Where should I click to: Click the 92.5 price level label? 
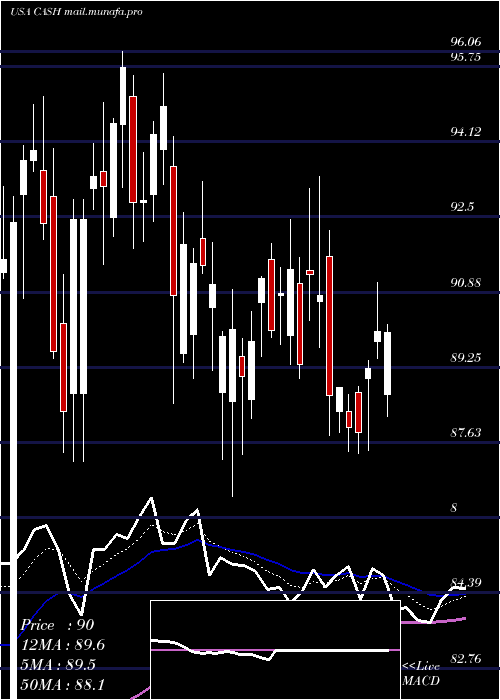462,208
